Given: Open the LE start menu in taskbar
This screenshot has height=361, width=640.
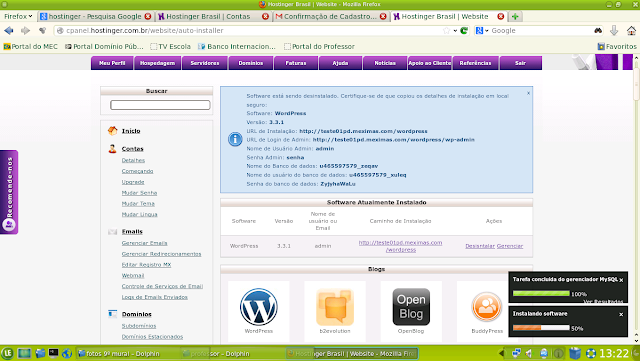Looking at the screenshot, I should click(x=7, y=353).
